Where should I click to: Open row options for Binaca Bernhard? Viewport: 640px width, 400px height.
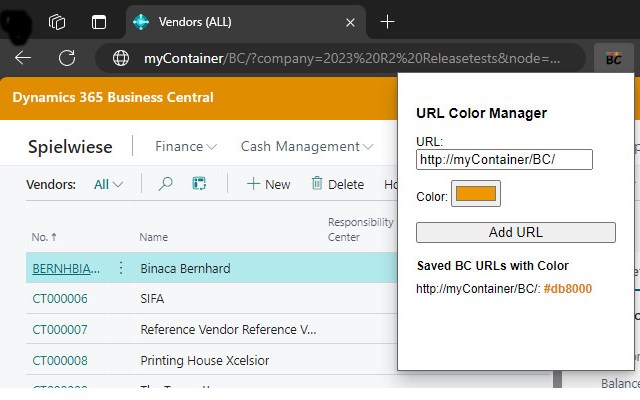(121, 268)
